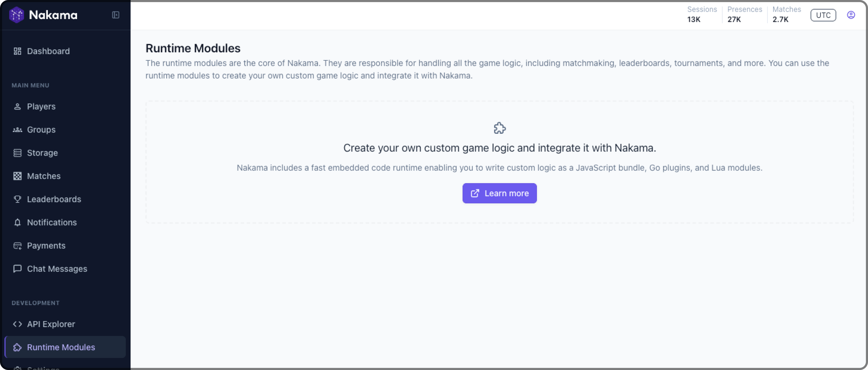Click the Matches checkerboard icon
Viewport: 868px width, 370px height.
pyautogui.click(x=18, y=176)
